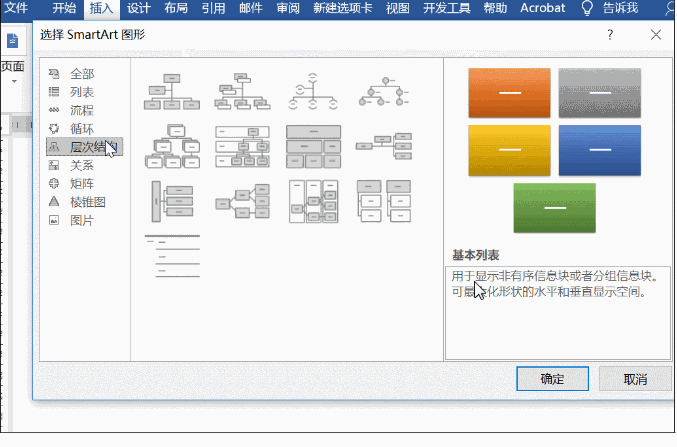The width and height of the screenshot is (677, 447).
Task: Open the 设计 ribbon tab
Action: click(139, 8)
